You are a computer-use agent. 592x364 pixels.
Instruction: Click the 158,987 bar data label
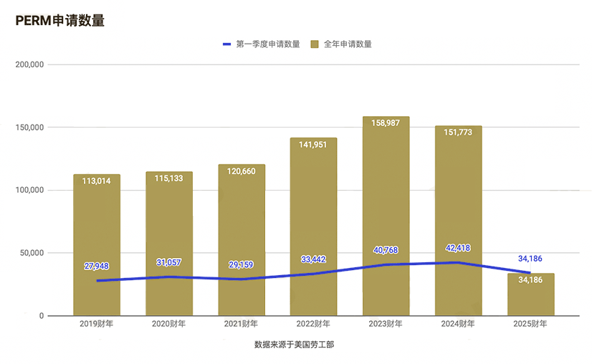(x=386, y=123)
